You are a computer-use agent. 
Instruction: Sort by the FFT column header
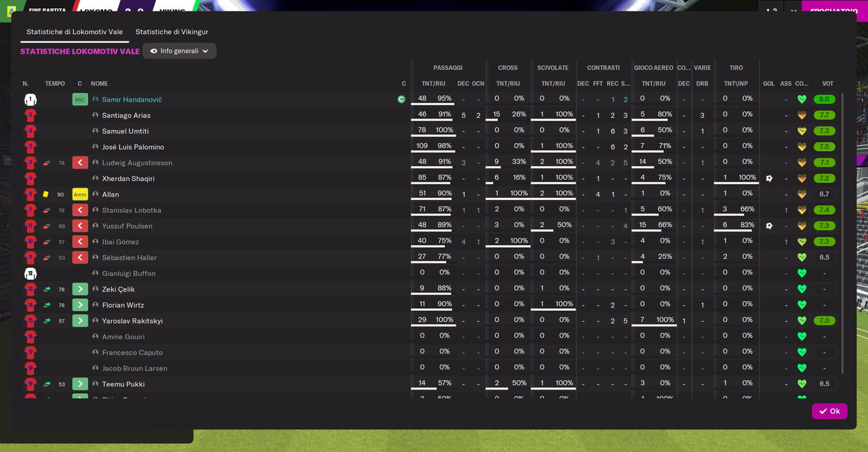597,84
